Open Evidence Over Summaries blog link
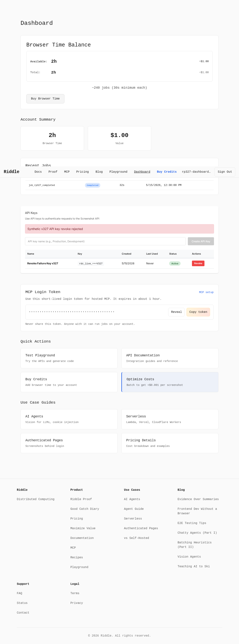The height and width of the screenshot is (644, 239). [198, 499]
